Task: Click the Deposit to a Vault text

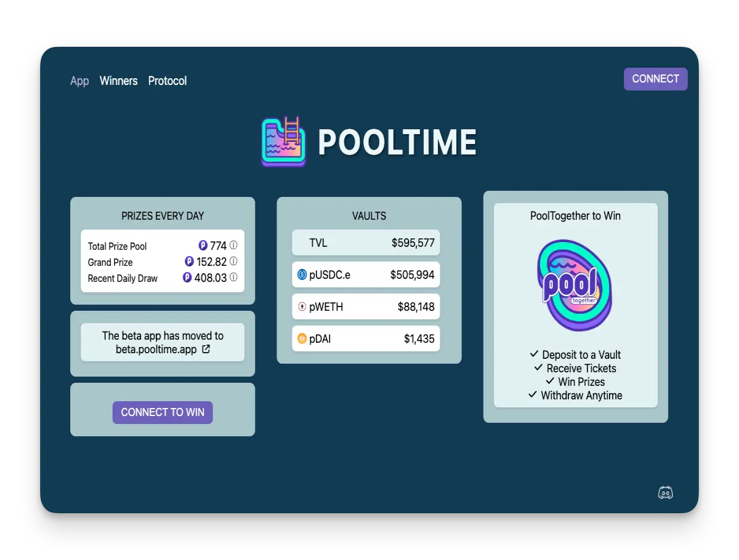Action: pos(581,354)
